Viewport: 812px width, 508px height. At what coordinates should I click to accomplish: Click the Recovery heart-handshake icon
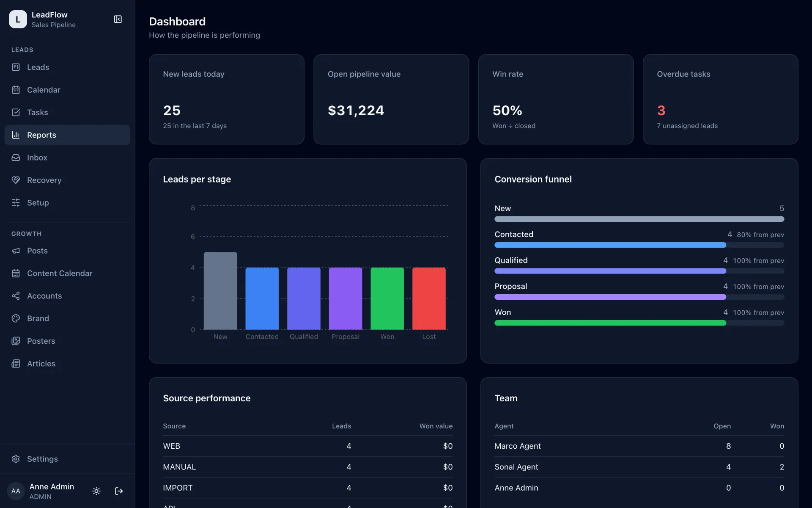pyautogui.click(x=16, y=180)
